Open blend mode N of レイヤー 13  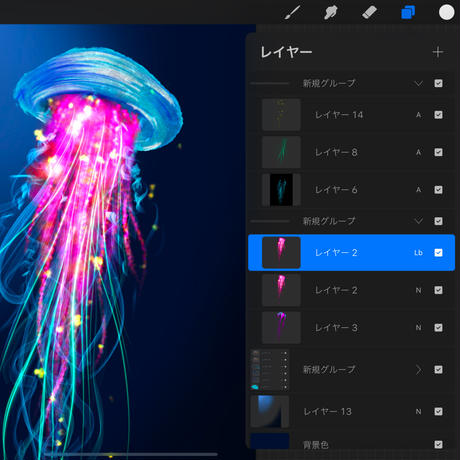pyautogui.click(x=418, y=412)
